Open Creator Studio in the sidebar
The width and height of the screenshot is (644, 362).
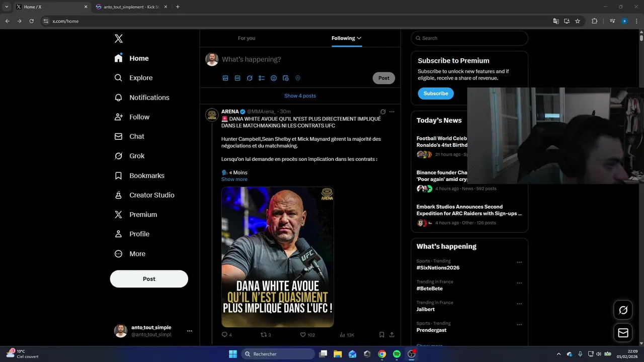click(x=145, y=195)
